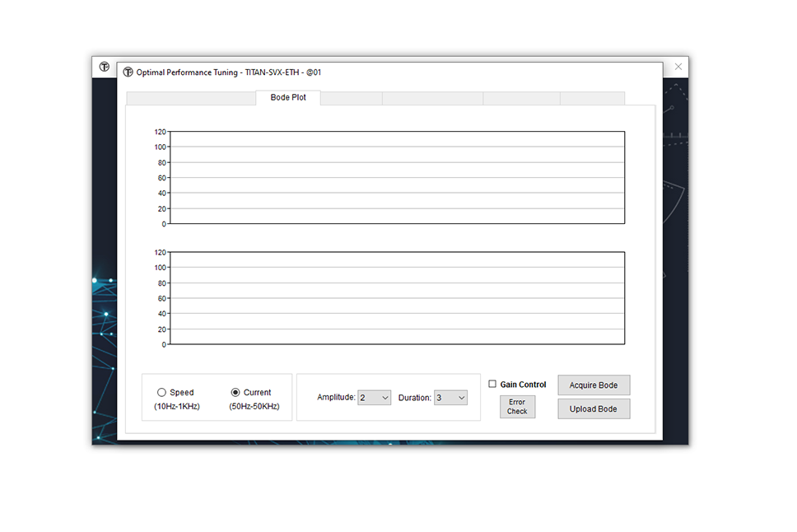Run the Error Check button
Viewport: 797px width, 532px height.
coord(517,407)
